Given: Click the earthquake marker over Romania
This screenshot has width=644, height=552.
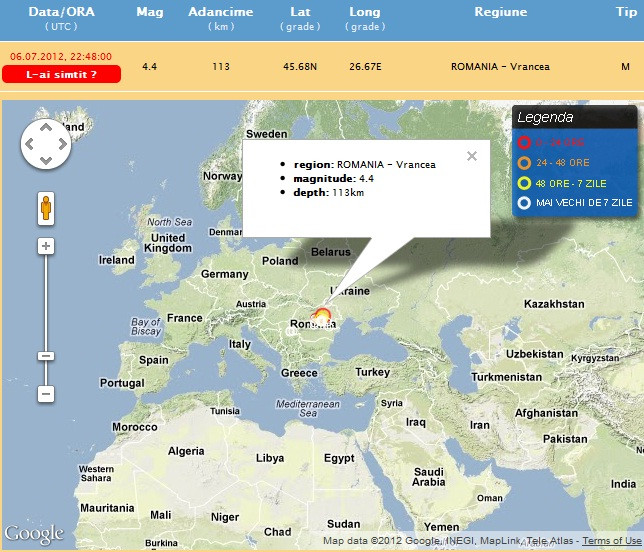Looking at the screenshot, I should point(322,318).
